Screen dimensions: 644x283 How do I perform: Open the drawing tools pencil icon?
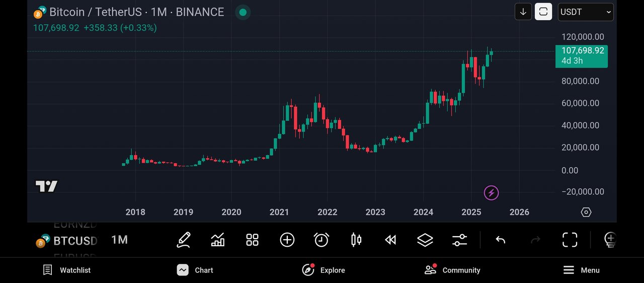(x=184, y=240)
